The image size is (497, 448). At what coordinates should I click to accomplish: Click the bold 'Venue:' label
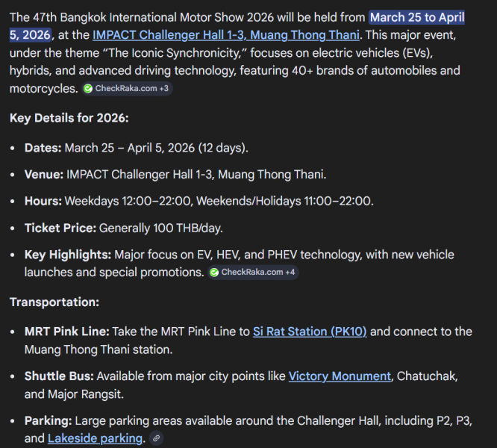pos(43,175)
